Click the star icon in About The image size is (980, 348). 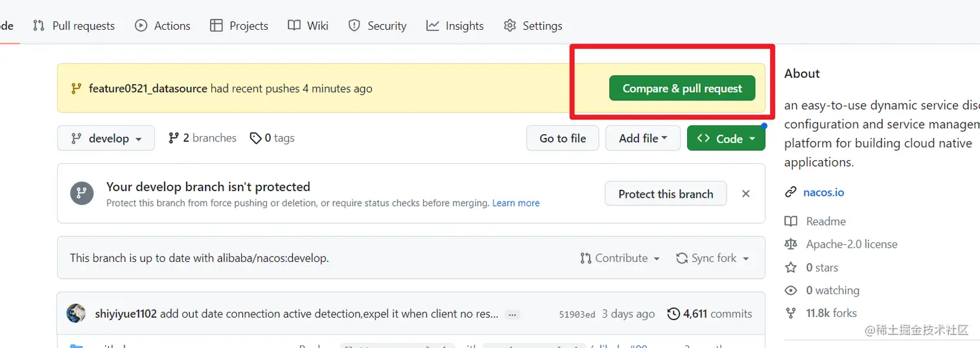pos(791,267)
